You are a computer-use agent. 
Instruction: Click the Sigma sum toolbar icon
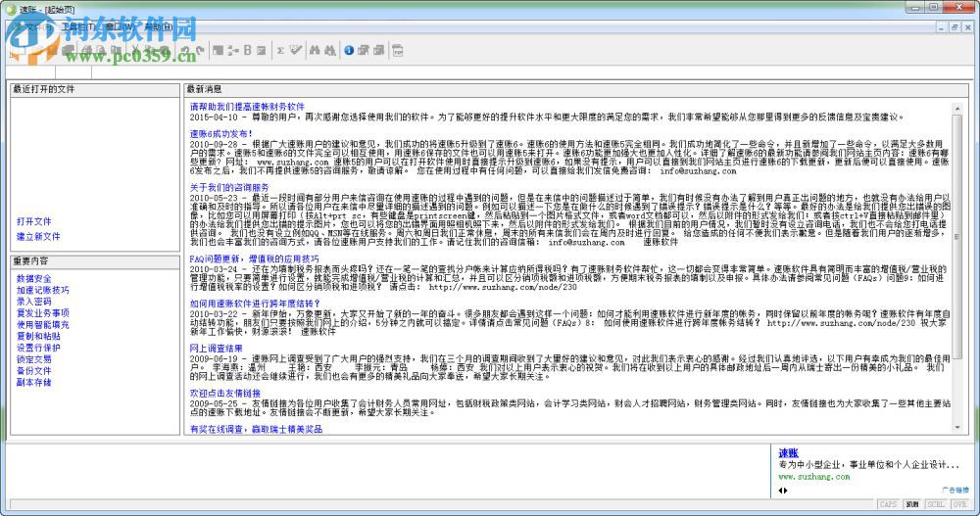point(280,51)
